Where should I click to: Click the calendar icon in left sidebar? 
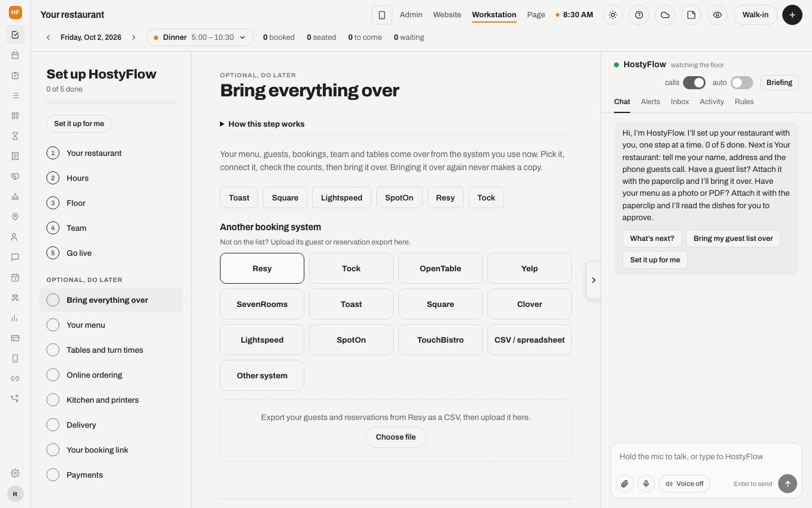click(x=15, y=55)
